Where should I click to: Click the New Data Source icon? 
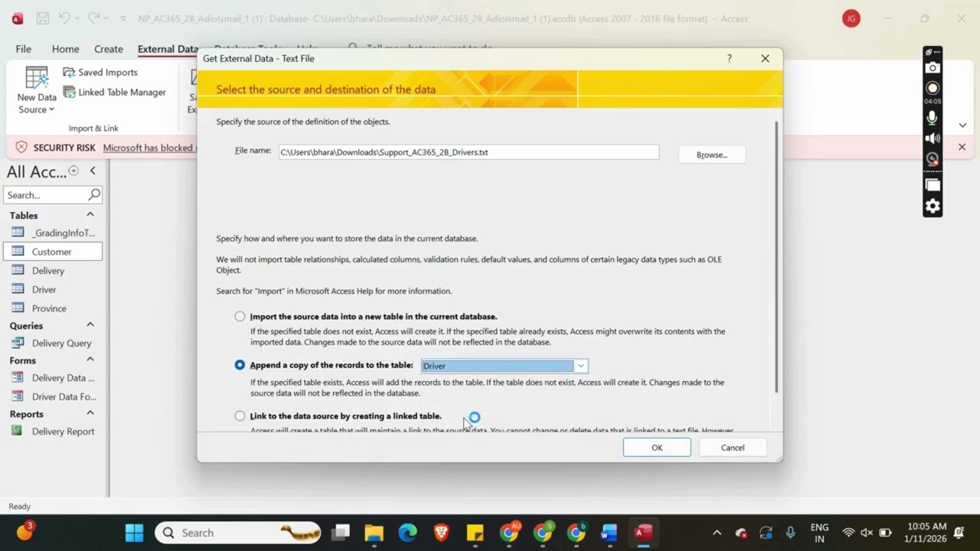(37, 90)
